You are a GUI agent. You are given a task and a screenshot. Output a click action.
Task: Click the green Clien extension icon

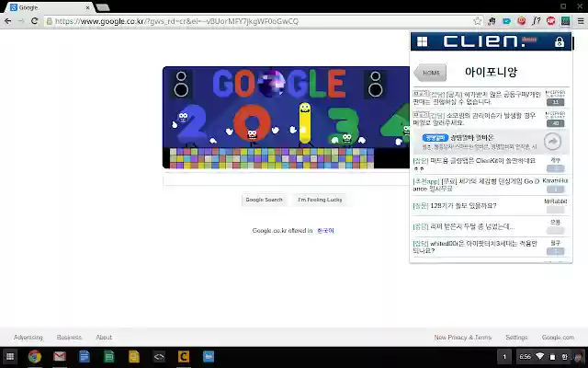(566, 21)
